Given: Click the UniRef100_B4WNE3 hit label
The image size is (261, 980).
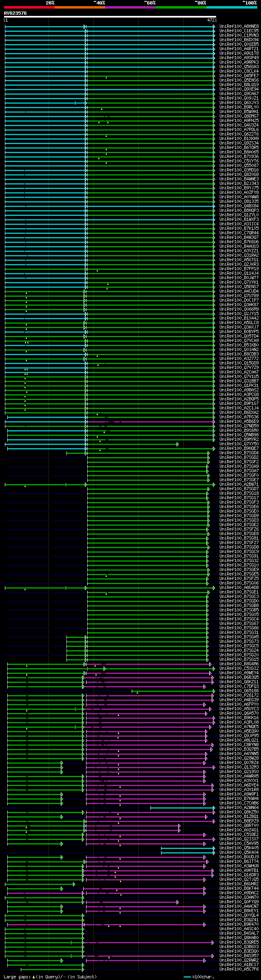Looking at the screenshot, I should pos(239,179).
